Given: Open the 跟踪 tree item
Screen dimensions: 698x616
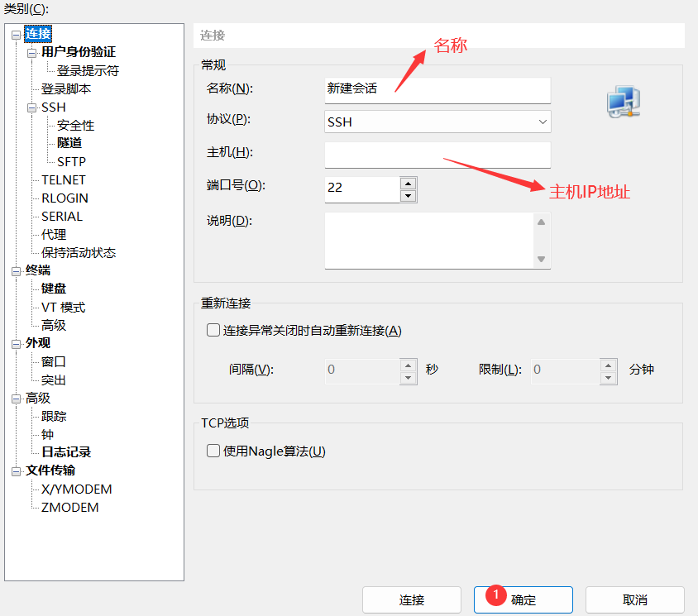Looking at the screenshot, I should [54, 416].
